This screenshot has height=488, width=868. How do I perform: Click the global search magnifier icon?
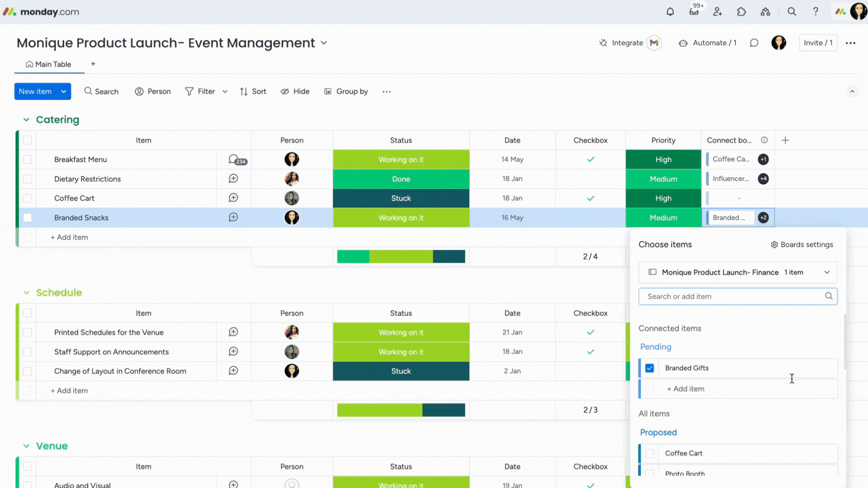click(792, 12)
